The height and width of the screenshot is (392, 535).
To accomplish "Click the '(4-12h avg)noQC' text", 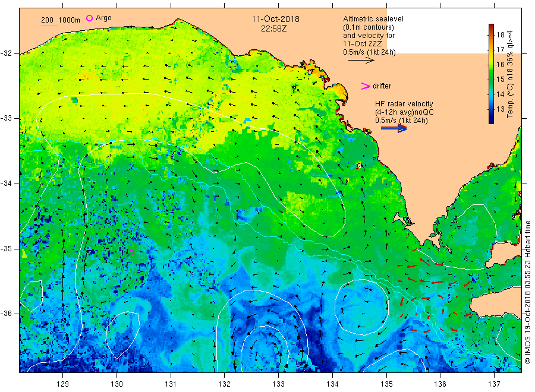I will [x=404, y=112].
